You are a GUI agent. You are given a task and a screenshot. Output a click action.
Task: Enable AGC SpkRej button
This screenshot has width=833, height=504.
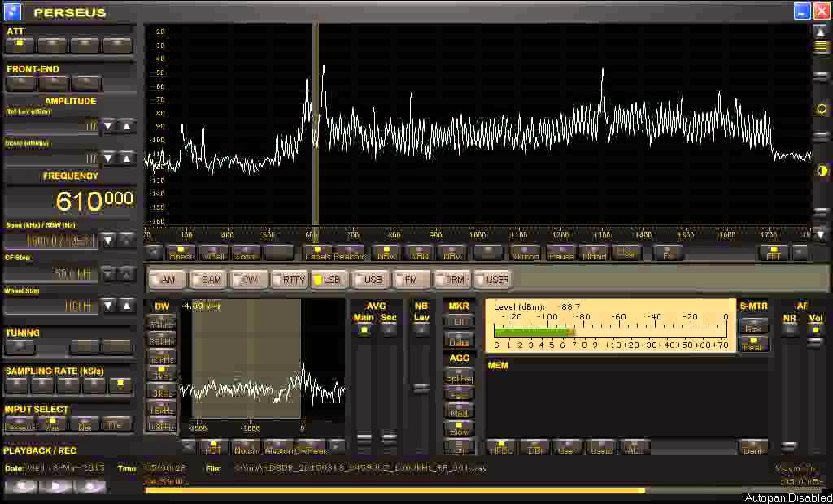tap(459, 376)
